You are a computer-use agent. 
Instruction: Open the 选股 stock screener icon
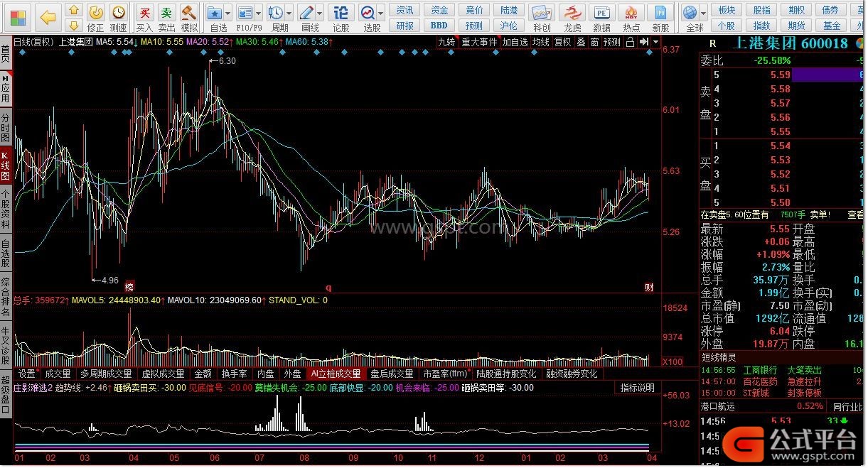click(368, 13)
